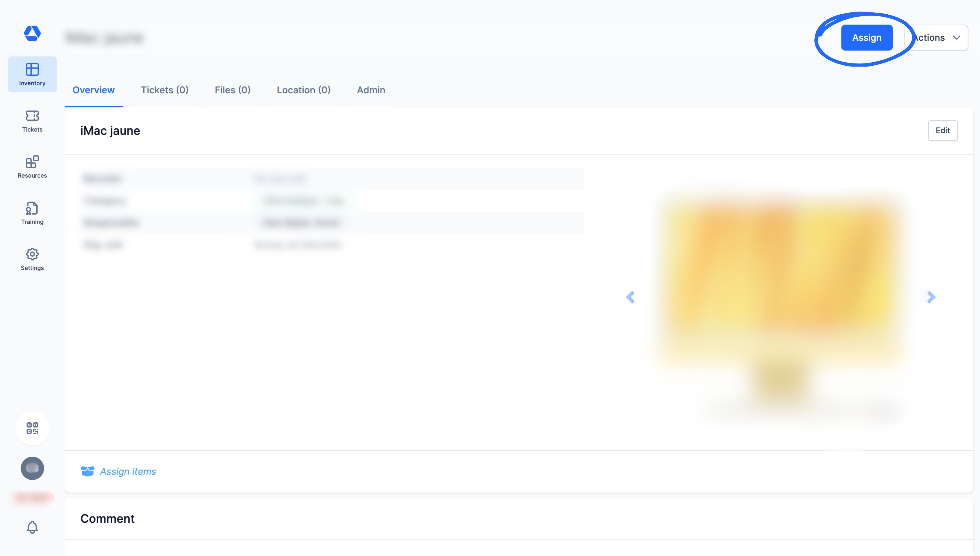This screenshot has width=980, height=556.
Task: Open the notifications bell
Action: point(32,527)
